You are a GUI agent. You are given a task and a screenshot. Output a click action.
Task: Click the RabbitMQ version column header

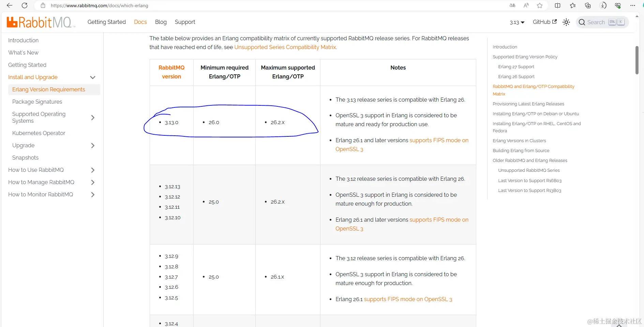pyautogui.click(x=171, y=72)
